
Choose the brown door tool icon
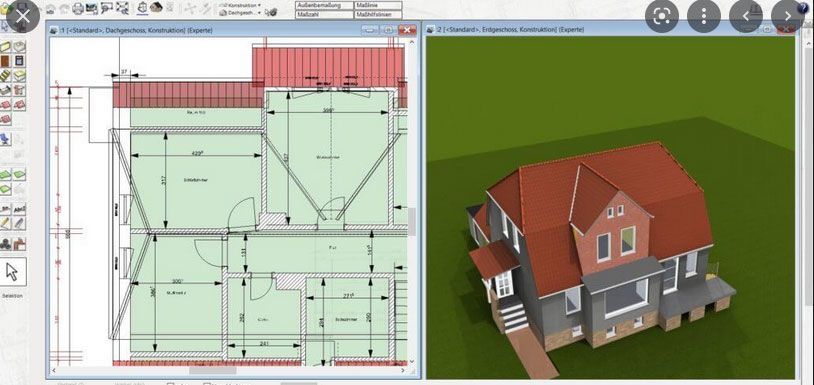pyautogui.click(x=5, y=61)
